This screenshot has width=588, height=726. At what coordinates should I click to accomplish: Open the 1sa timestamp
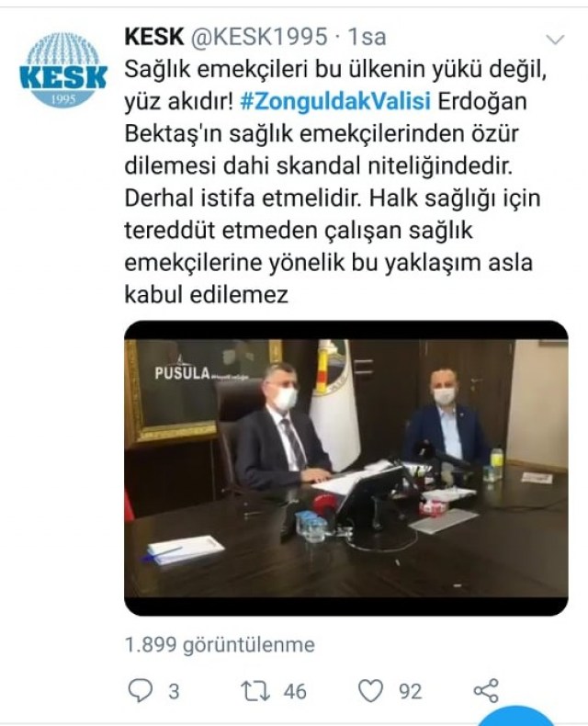coord(367,37)
